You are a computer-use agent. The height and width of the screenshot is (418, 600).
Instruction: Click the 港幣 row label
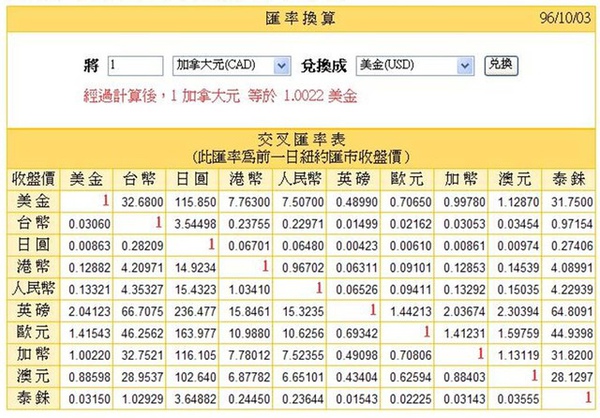(33, 267)
